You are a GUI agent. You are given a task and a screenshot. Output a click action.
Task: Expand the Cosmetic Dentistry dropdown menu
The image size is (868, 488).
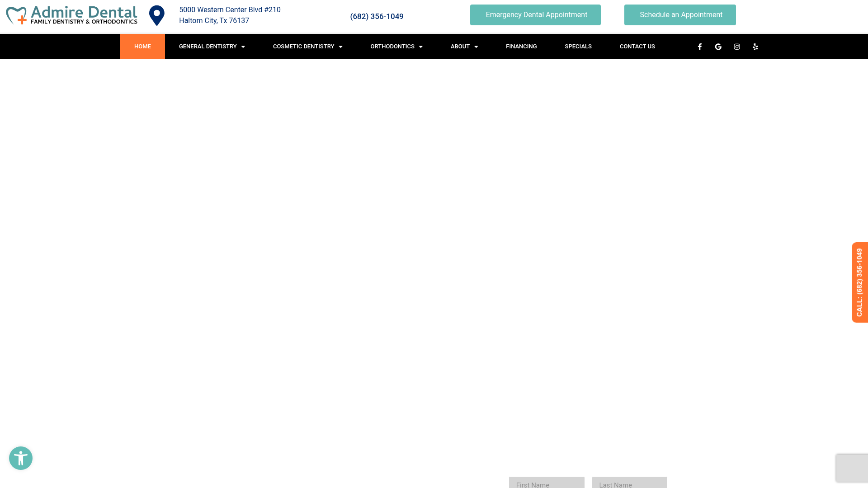click(307, 47)
